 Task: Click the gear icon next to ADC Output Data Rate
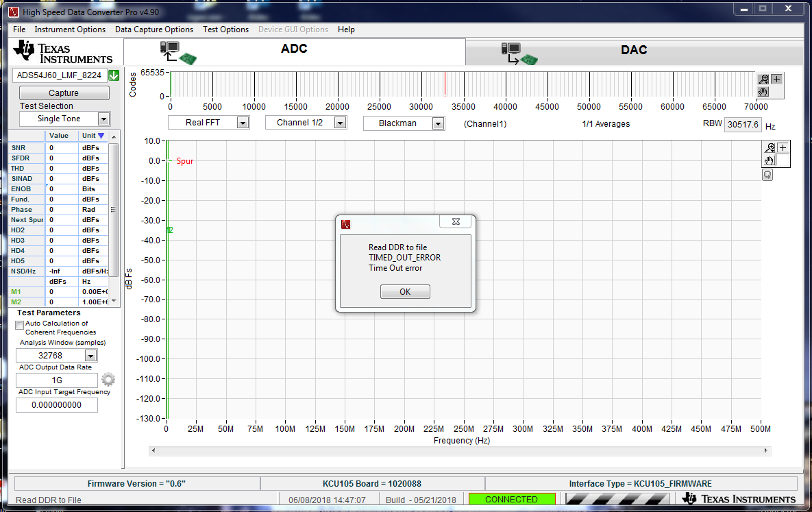pyautogui.click(x=108, y=379)
